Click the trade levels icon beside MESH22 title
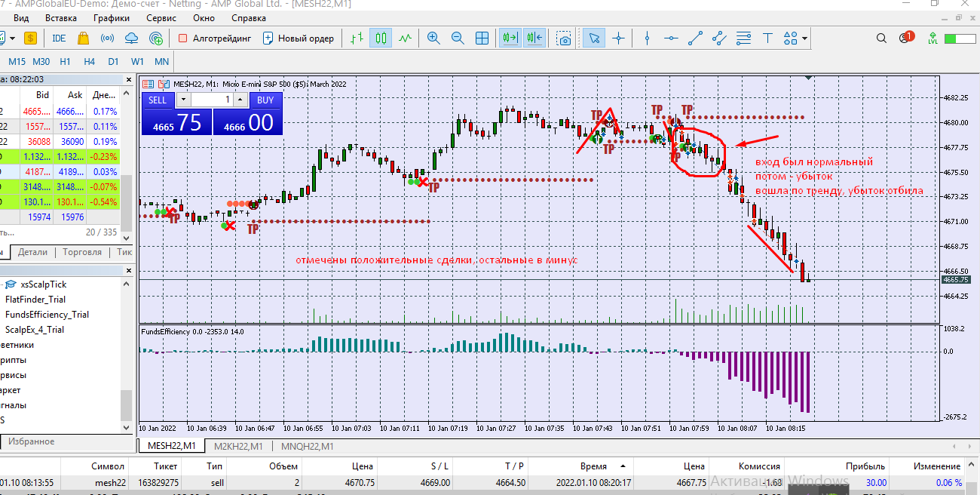The height and width of the screenshot is (495, 980). (164, 84)
